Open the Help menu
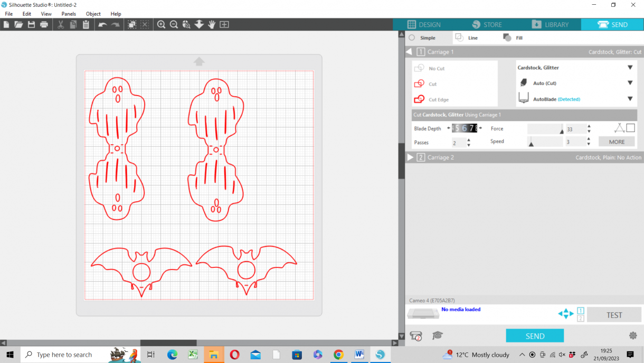The width and height of the screenshot is (644, 363). pyautogui.click(x=116, y=14)
